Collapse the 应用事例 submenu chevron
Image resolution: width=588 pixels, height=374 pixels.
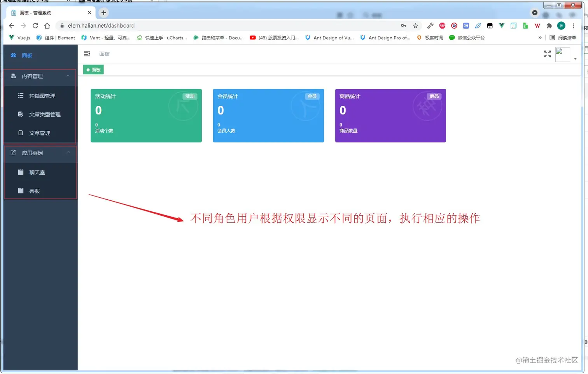(68, 153)
